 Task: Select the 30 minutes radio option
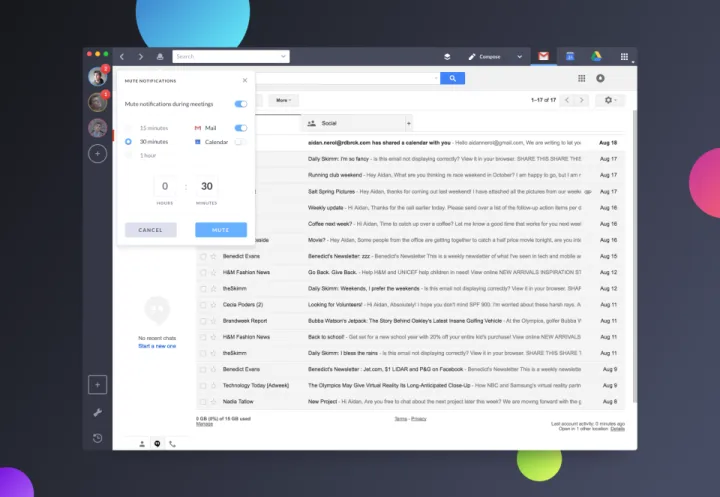pos(129,142)
